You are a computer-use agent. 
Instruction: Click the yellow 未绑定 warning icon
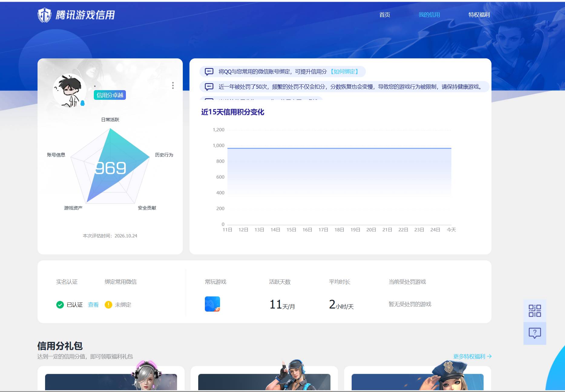(108, 305)
